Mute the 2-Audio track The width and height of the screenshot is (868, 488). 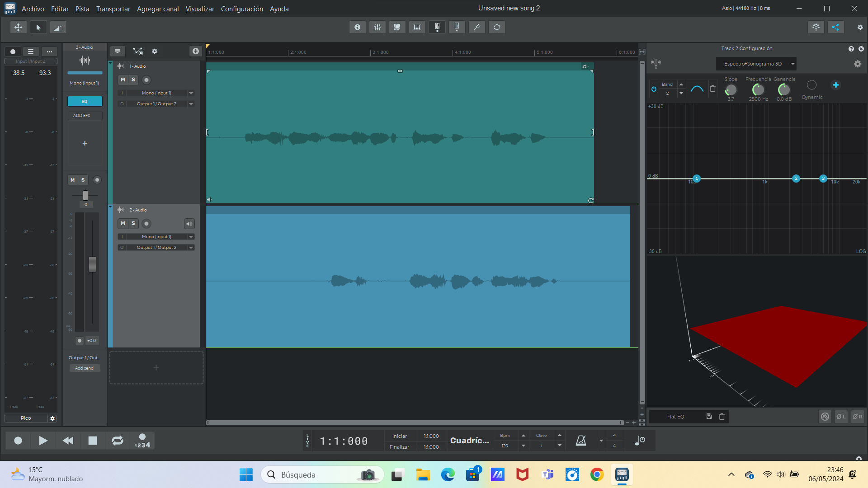[x=123, y=223]
